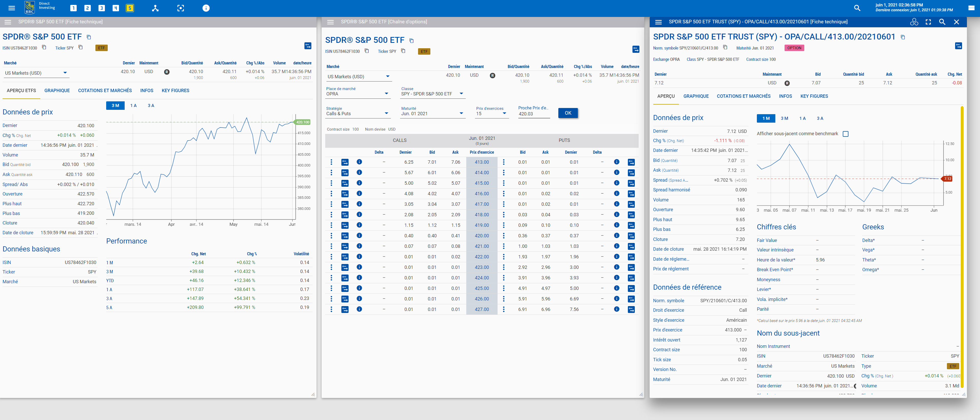
Task: Show put info for strike 423.00
Action: 616,267
